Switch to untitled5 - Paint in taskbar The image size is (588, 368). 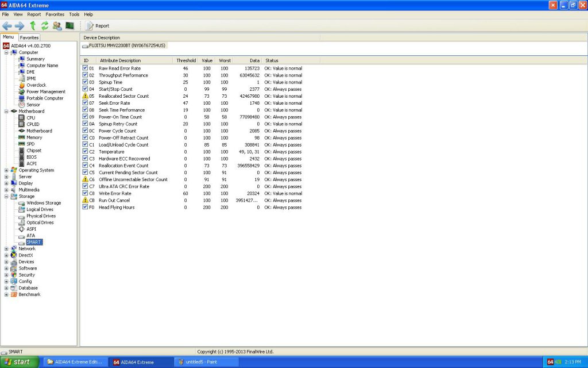tap(206, 362)
